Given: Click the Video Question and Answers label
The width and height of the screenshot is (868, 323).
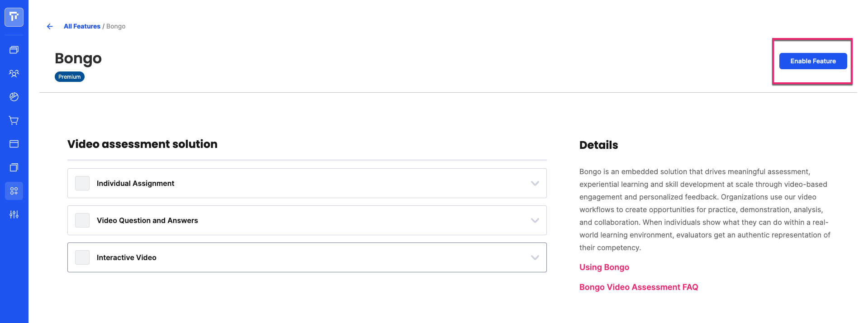Looking at the screenshot, I should [x=147, y=220].
